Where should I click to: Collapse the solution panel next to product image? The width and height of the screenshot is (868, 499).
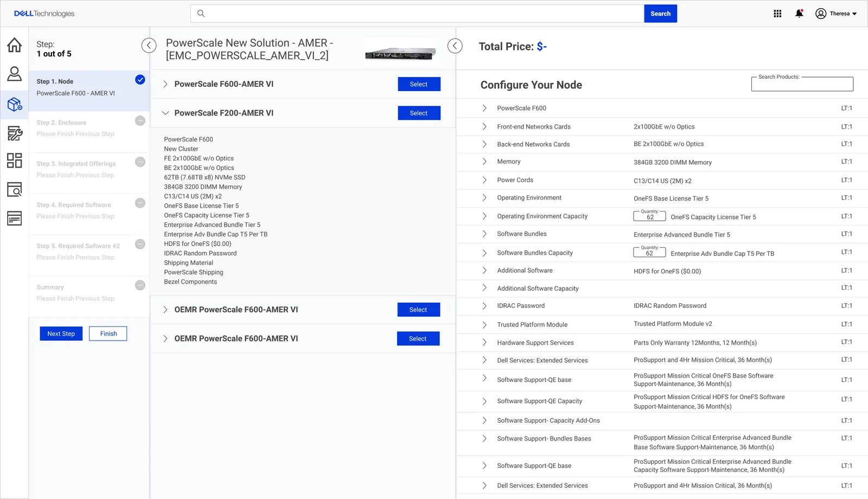click(x=455, y=46)
